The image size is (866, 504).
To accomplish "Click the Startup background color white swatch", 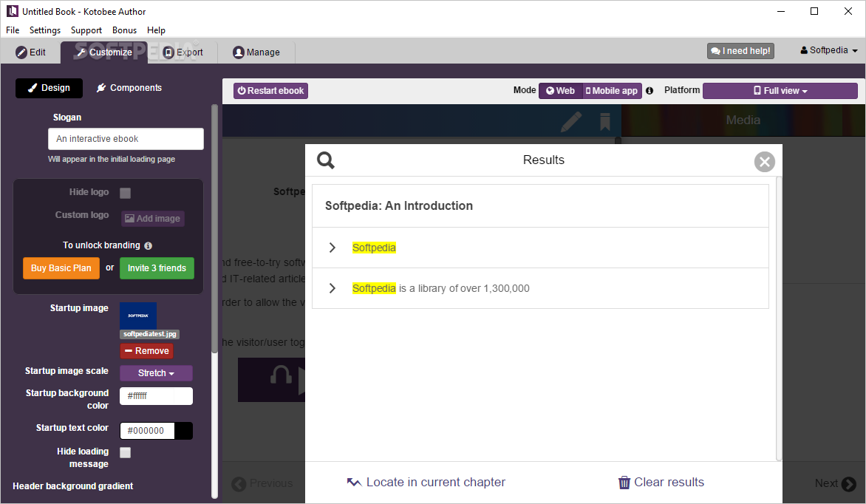I will (x=183, y=396).
